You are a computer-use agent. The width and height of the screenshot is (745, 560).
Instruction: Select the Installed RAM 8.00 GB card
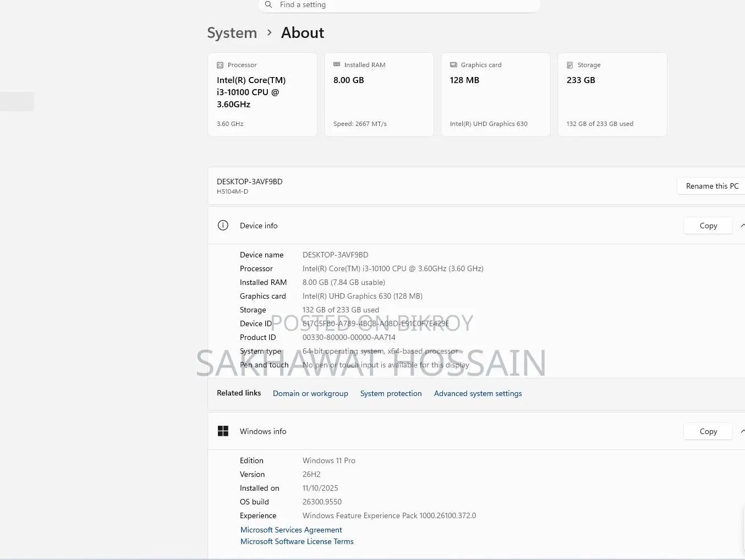379,95
